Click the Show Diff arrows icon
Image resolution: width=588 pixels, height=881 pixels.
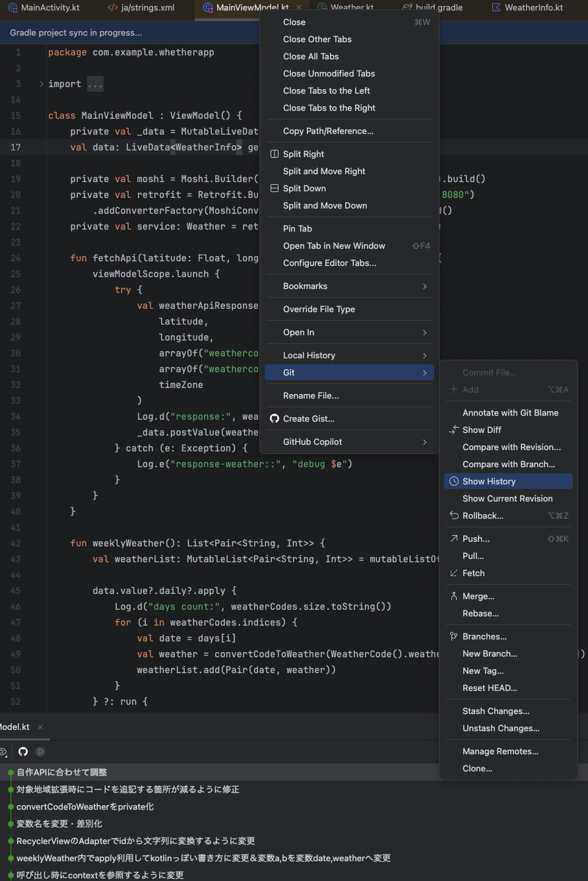coord(454,430)
